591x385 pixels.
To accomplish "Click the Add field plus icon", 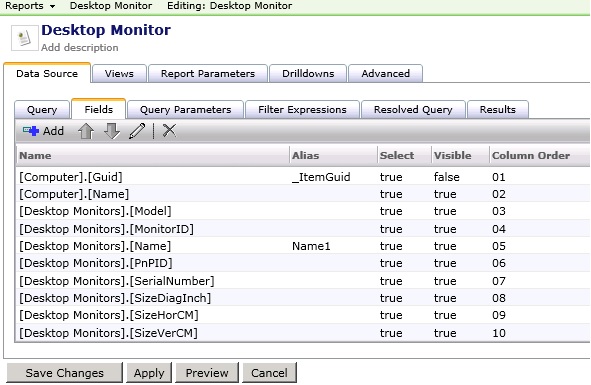I will 31,131.
